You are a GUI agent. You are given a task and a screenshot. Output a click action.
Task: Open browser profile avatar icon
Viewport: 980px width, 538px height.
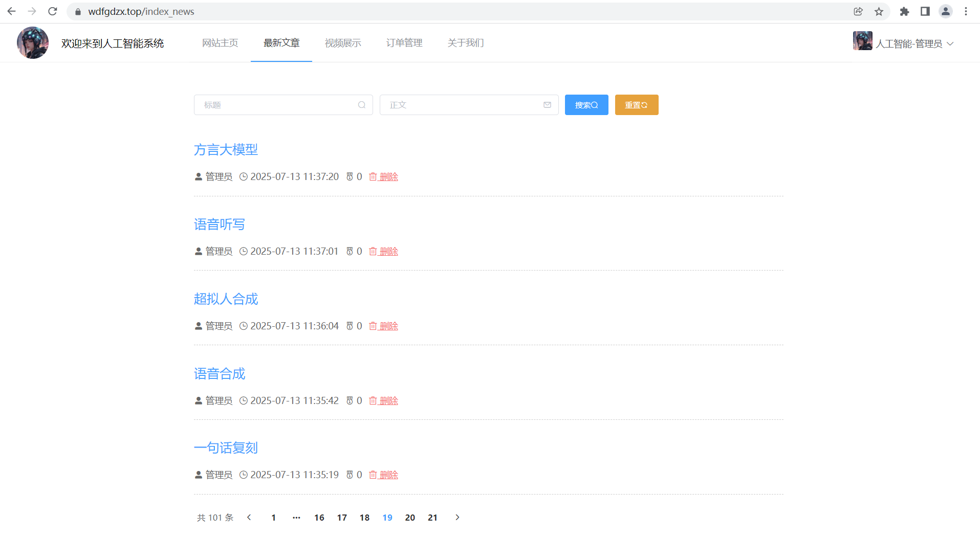pos(945,11)
